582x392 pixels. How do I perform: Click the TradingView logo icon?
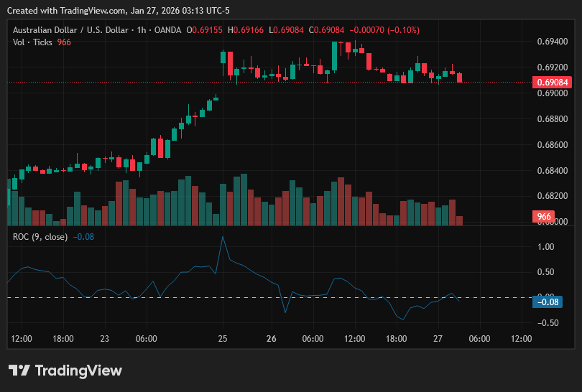tap(19, 370)
